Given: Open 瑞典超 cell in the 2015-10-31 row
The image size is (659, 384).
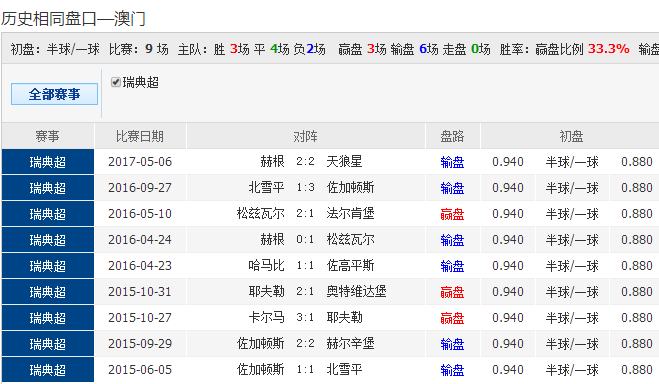Looking at the screenshot, I should (48, 292).
